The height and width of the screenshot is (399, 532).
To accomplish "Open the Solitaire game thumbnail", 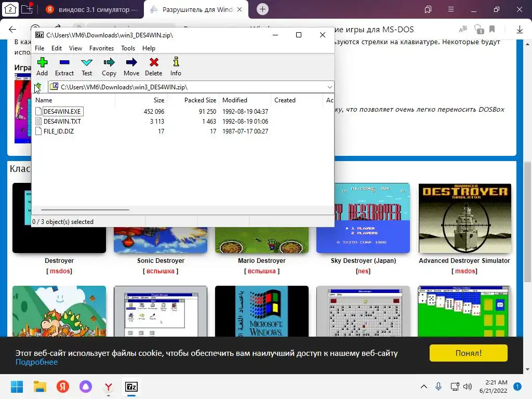I will 464,311.
